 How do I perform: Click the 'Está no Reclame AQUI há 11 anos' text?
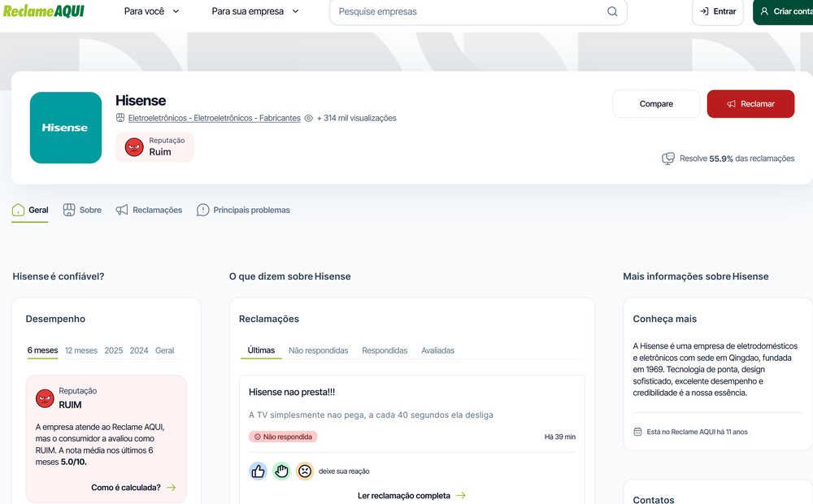pyautogui.click(x=697, y=432)
